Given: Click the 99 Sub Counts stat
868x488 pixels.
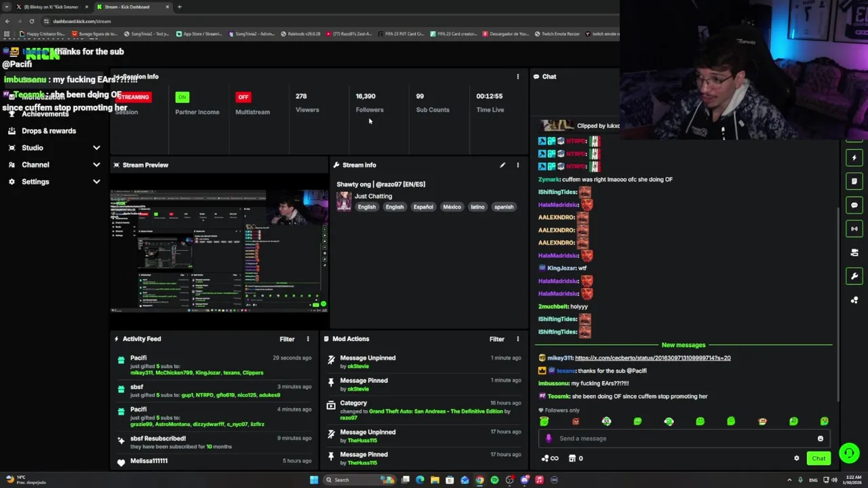Looking at the screenshot, I should click(433, 102).
